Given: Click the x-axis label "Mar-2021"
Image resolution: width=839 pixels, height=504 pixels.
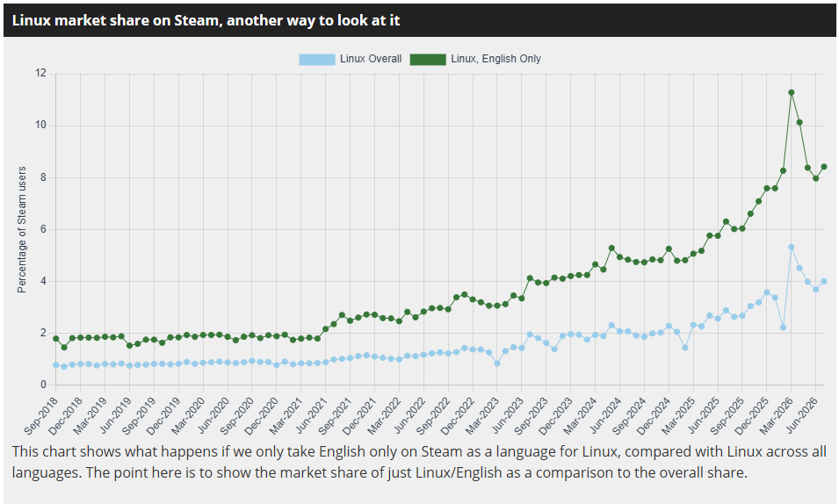Looking at the screenshot, I should tap(286, 415).
